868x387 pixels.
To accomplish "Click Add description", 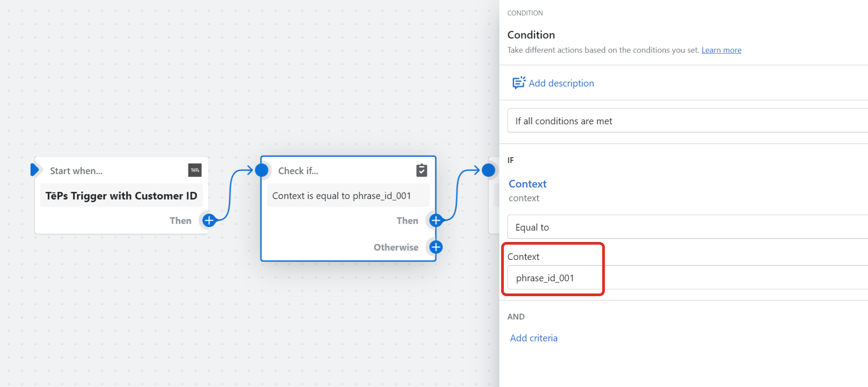I will pos(561,83).
